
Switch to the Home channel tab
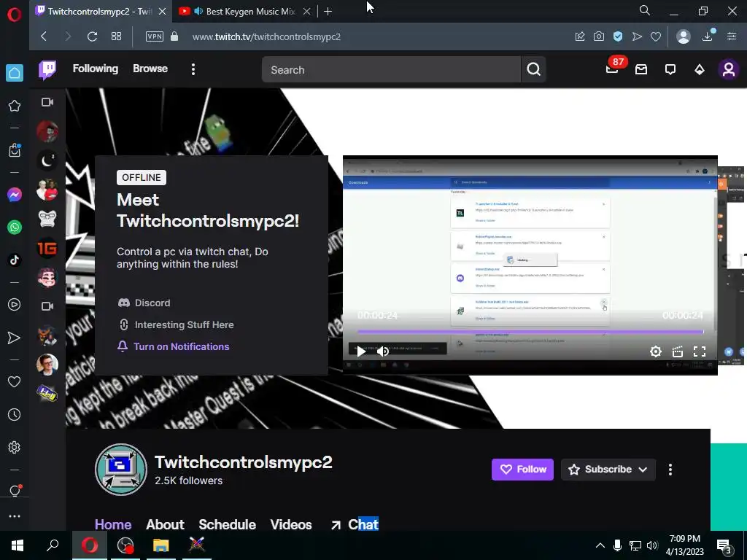(113, 524)
